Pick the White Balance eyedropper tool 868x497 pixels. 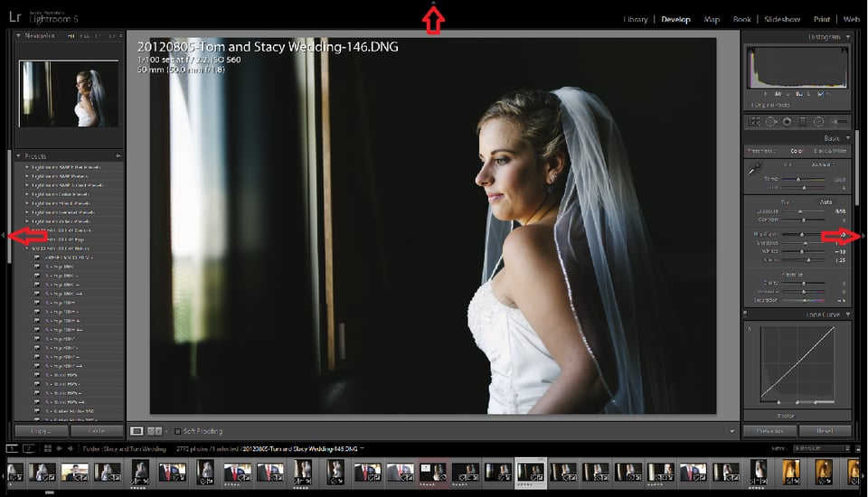pos(754,168)
